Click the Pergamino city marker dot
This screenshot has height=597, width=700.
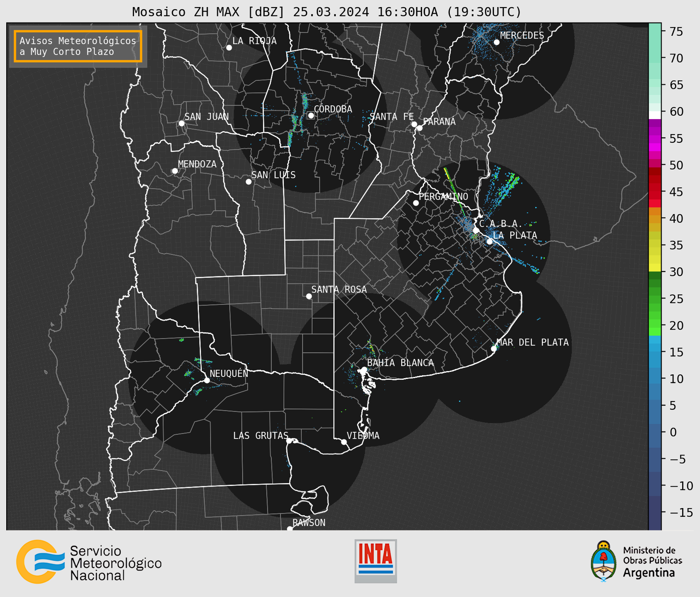(x=416, y=203)
